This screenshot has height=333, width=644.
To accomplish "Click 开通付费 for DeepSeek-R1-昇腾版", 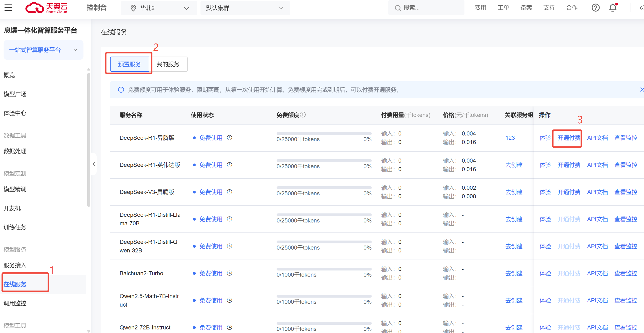I will click(569, 138).
